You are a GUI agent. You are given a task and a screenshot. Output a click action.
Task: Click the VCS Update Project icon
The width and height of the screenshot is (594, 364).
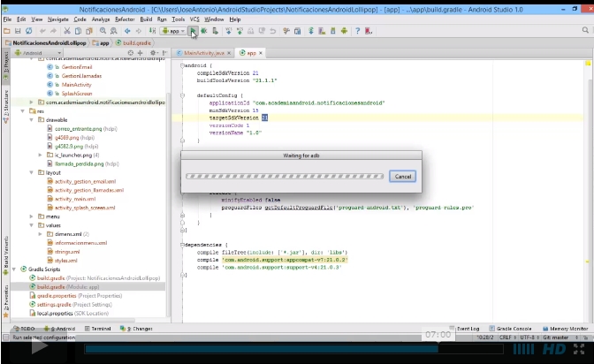(228, 31)
